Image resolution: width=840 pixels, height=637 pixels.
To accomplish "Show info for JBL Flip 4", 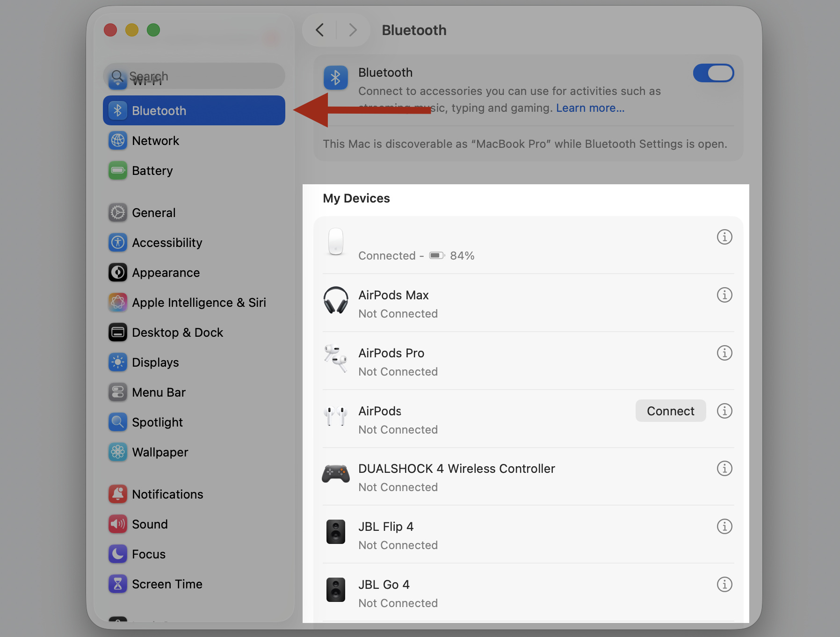I will [724, 527].
